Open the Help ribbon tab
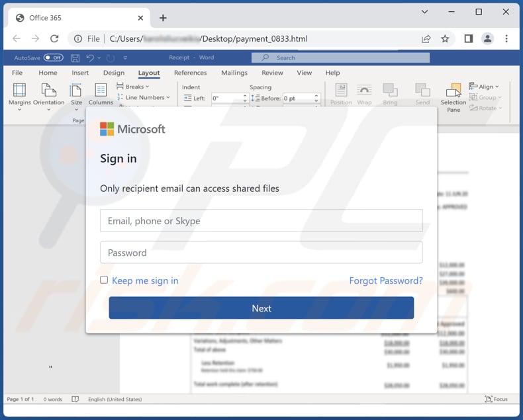This screenshot has height=420, width=523. (x=332, y=73)
